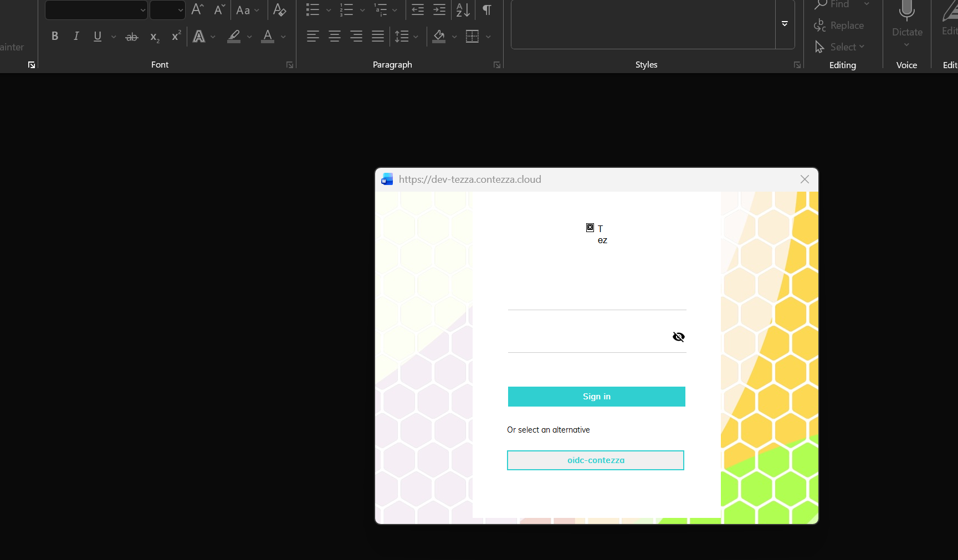Toggle password visibility eye icon
This screenshot has width=958, height=560.
tap(678, 337)
